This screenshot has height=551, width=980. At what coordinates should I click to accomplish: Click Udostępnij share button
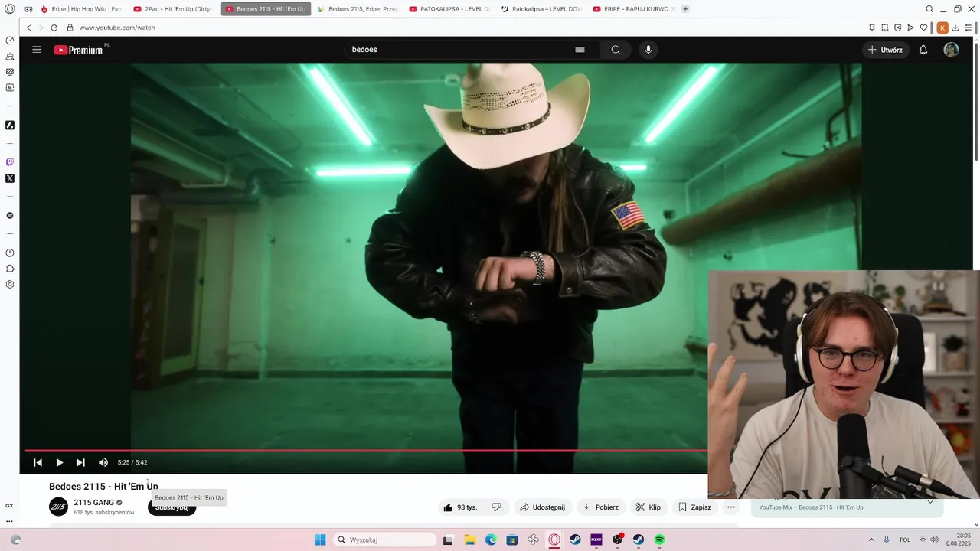pos(542,507)
